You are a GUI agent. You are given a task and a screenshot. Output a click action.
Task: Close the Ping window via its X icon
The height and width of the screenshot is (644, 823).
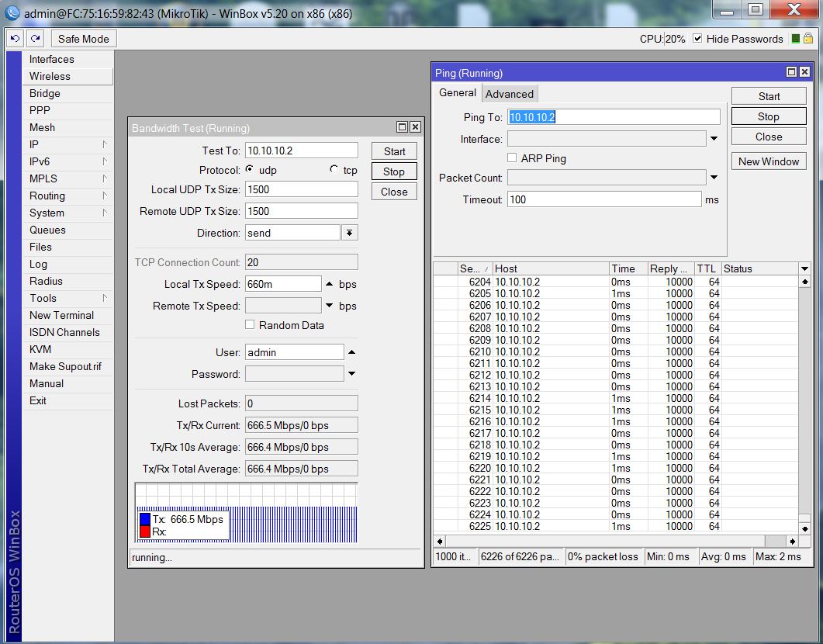(x=804, y=72)
